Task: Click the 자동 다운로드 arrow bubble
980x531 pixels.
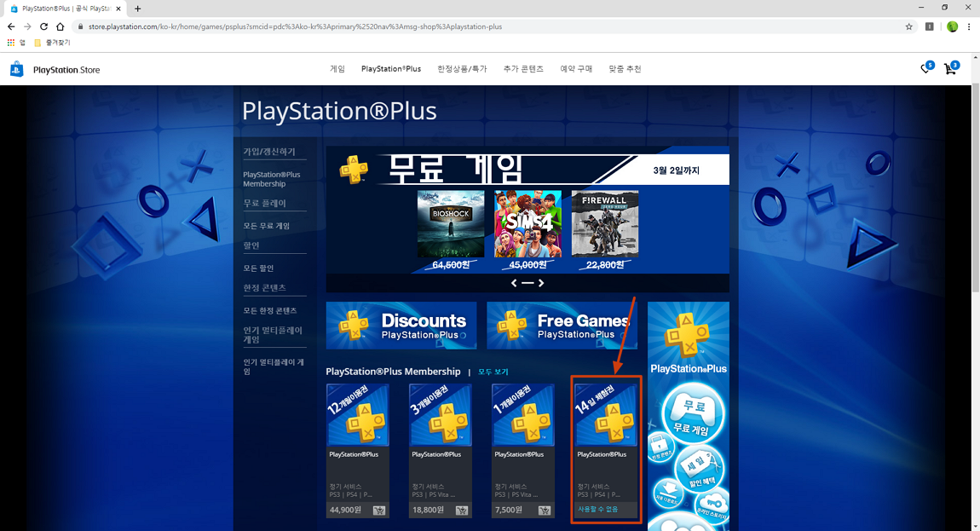Action: point(668,493)
